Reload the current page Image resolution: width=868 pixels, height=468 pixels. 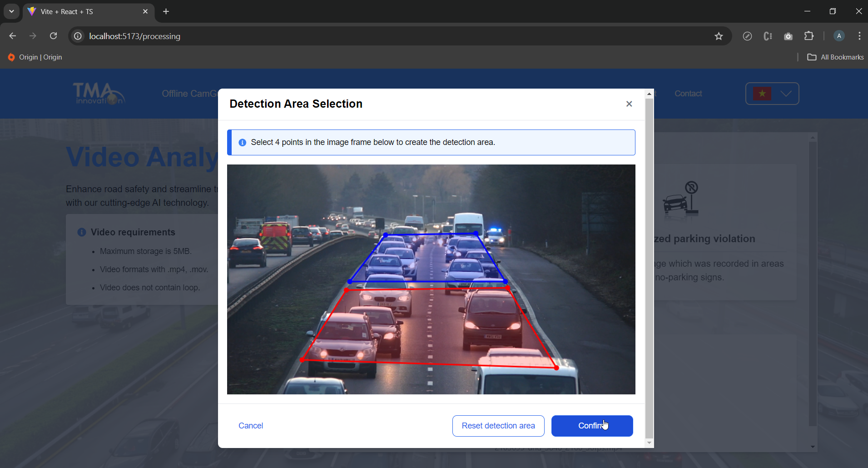[x=53, y=36]
